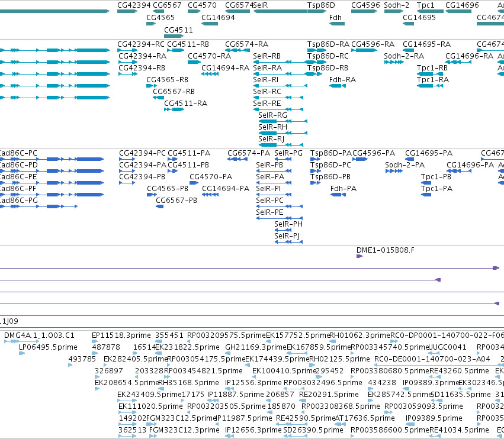
Task: Click the 'CG4565' gene label
Action: click(160, 17)
